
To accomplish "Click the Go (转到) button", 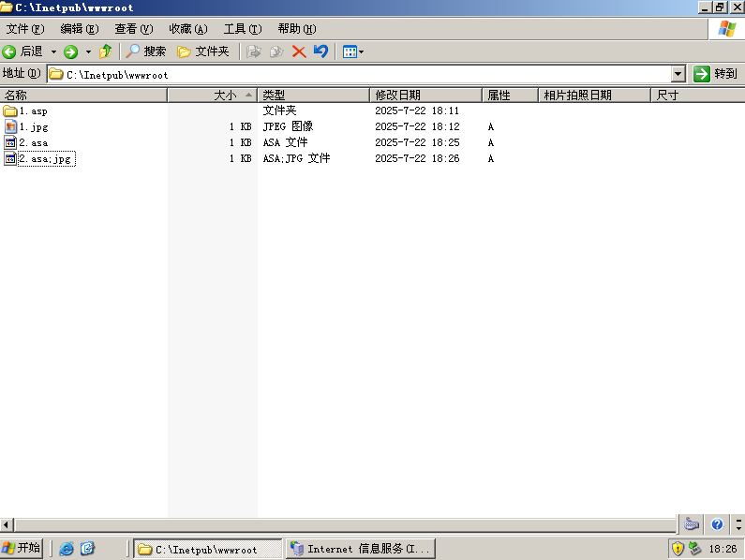I will coord(715,74).
